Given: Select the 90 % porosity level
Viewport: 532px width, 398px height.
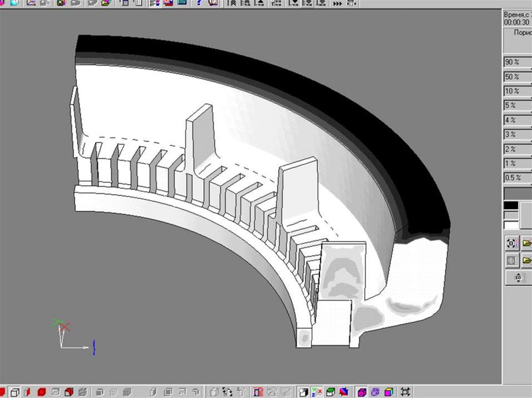Looking at the screenshot, I should point(517,62).
